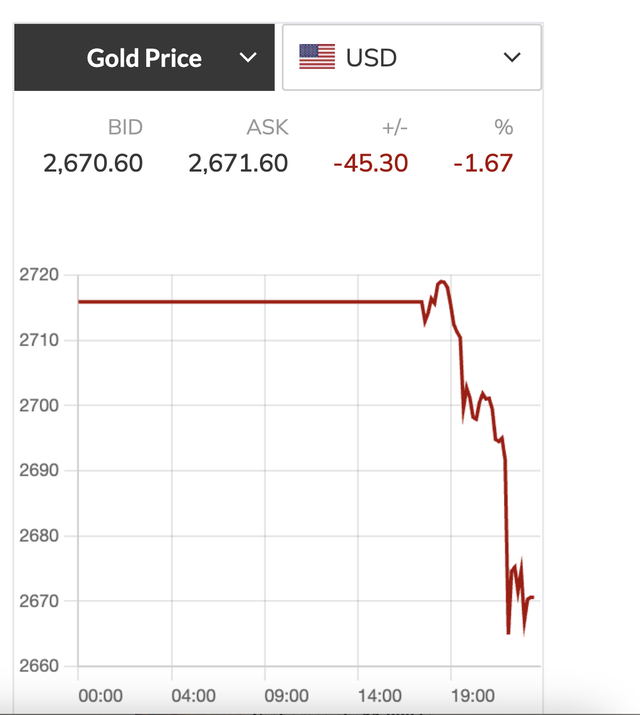This screenshot has width=640, height=715.
Task: Click the 2720 price axis label
Action: coord(39,275)
